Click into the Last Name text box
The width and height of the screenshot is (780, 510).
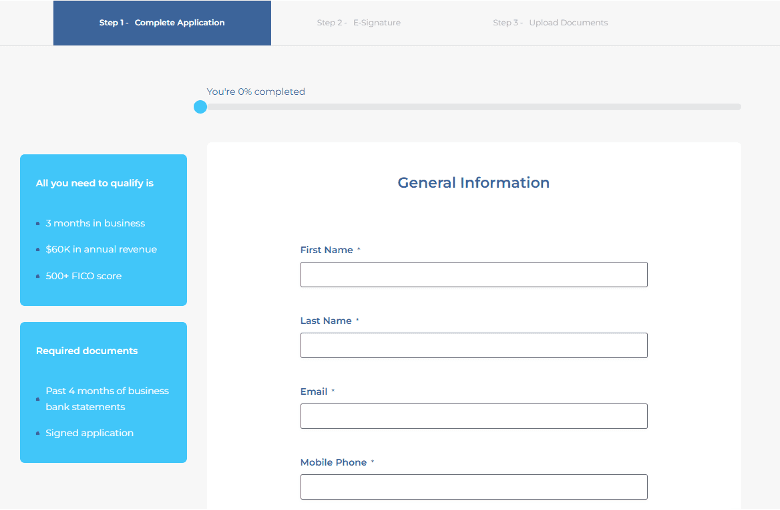tap(473, 345)
